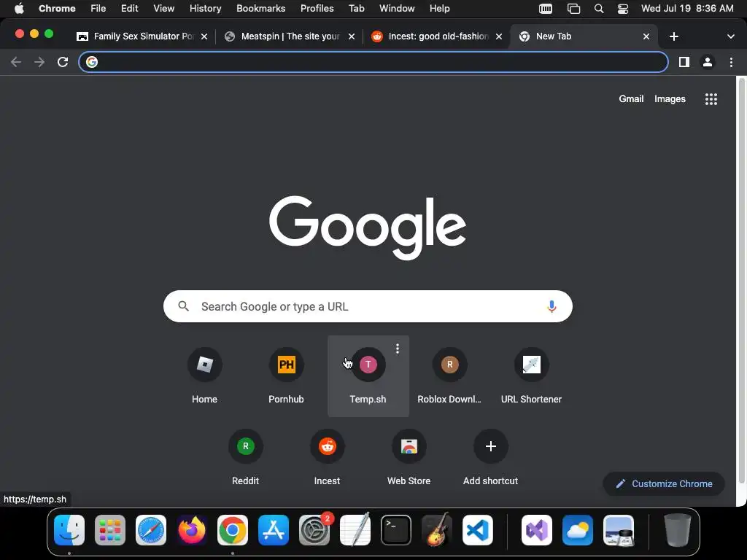Focus the address bar field
The image size is (747, 560).
tap(373, 62)
